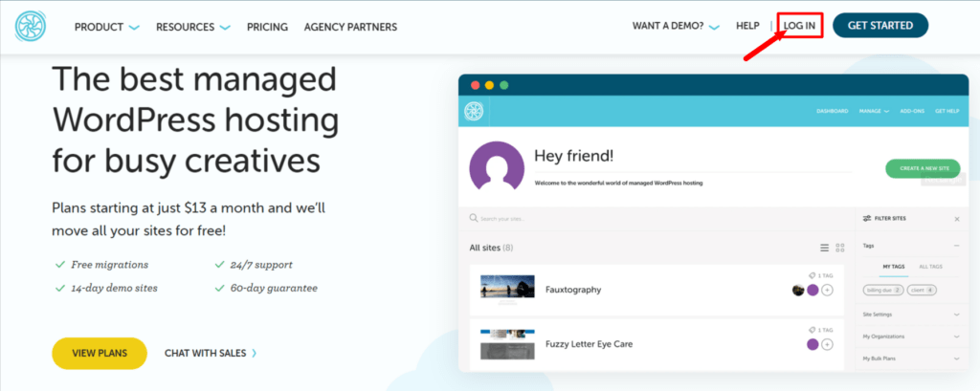The height and width of the screenshot is (391, 980).
Task: Click the Fuzzy Letter Eye Care site name
Action: (589, 344)
